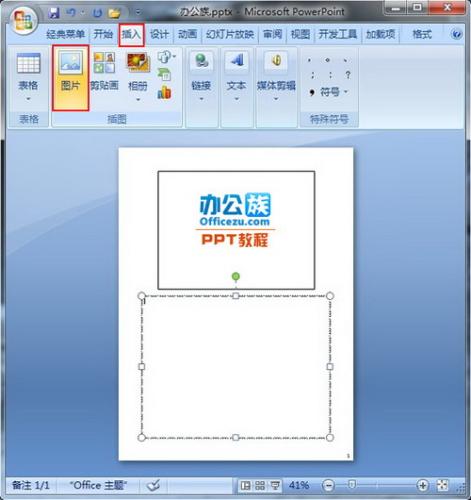Click the save icon in quick toolbar
The width and height of the screenshot is (471, 500).
[54, 13]
